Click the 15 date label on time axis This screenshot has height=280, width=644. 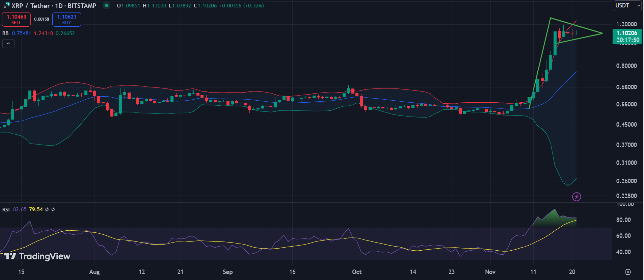21,272
